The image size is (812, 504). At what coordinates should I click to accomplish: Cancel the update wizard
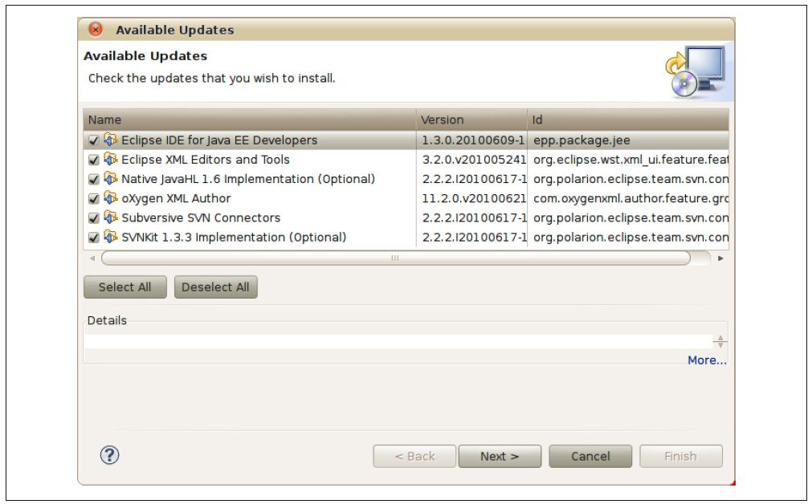coord(590,457)
